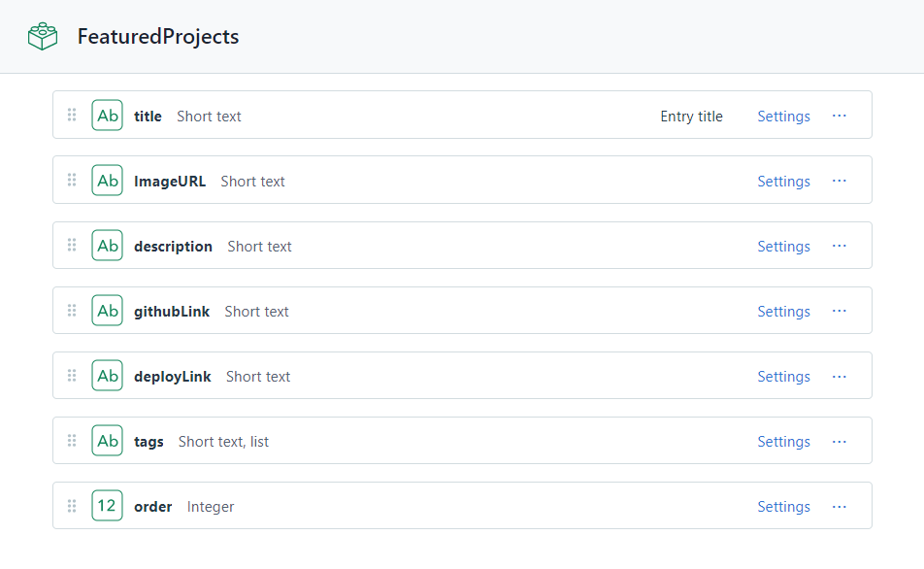
Task: Expand more actions for the tags field
Action: (840, 441)
